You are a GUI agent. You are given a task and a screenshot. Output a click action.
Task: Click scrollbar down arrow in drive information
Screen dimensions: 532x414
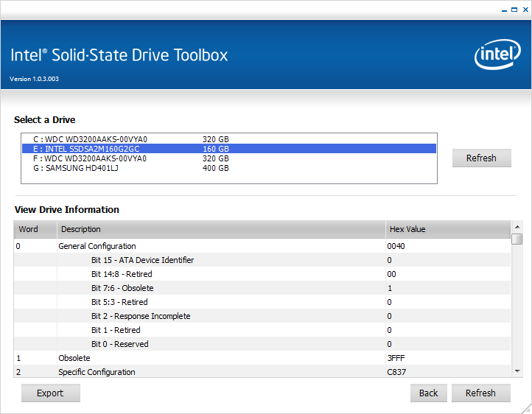517,371
